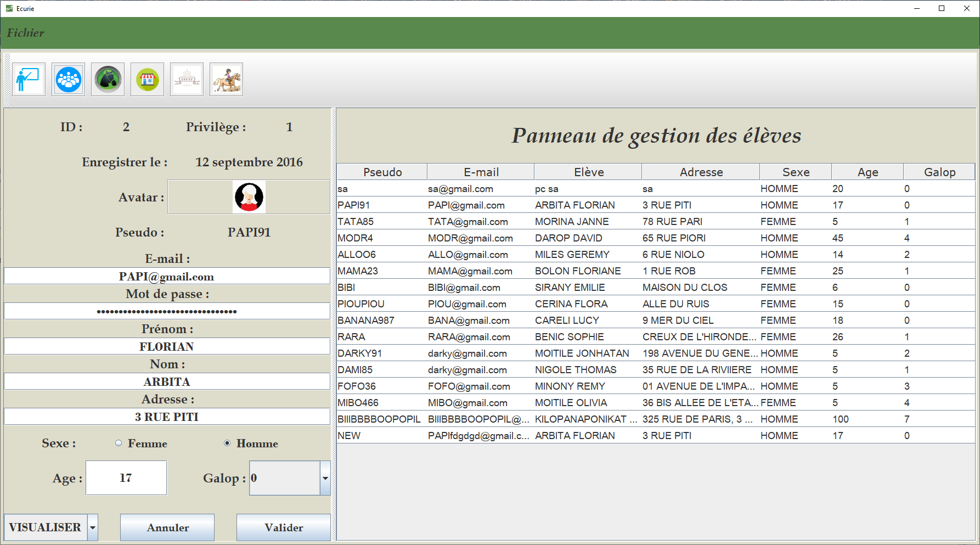Sort table by Age column header
Viewport: 980px width, 545px height.
point(867,172)
